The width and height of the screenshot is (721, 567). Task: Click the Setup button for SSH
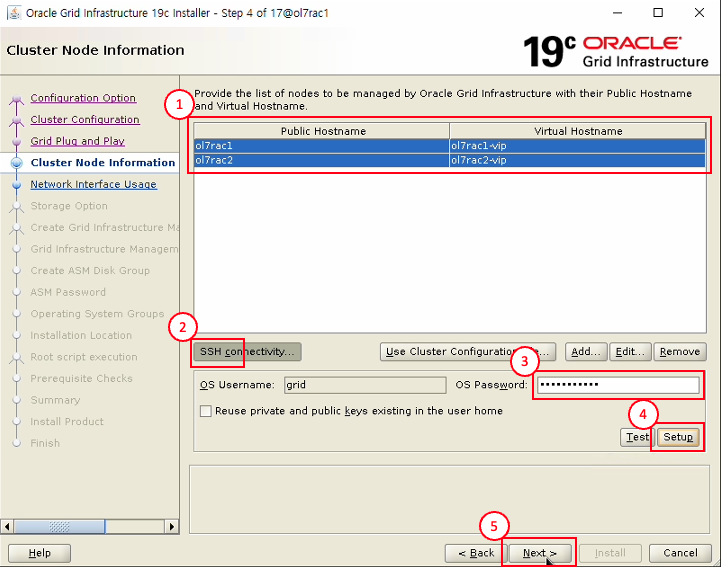click(677, 437)
